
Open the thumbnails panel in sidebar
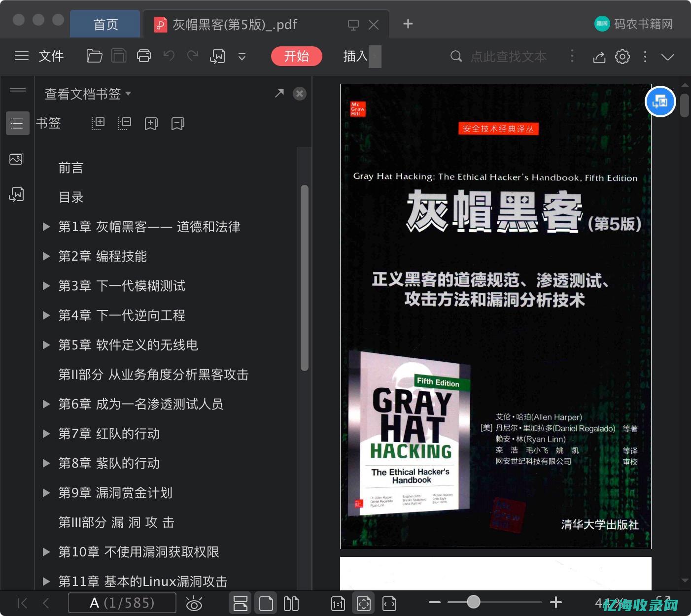click(16, 159)
